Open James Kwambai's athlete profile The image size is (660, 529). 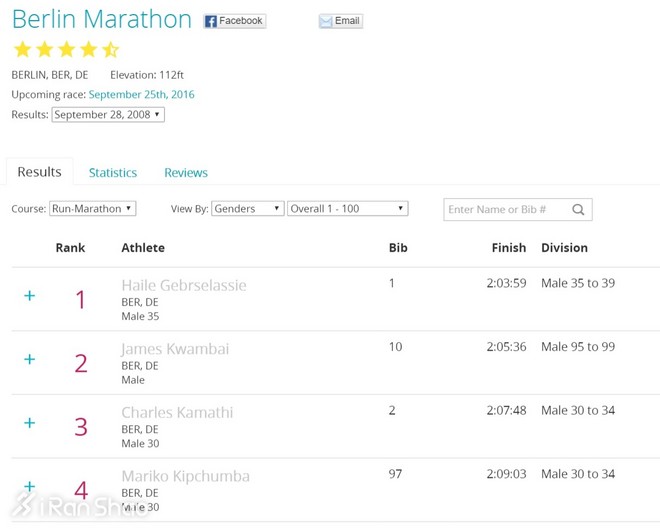tap(175, 349)
